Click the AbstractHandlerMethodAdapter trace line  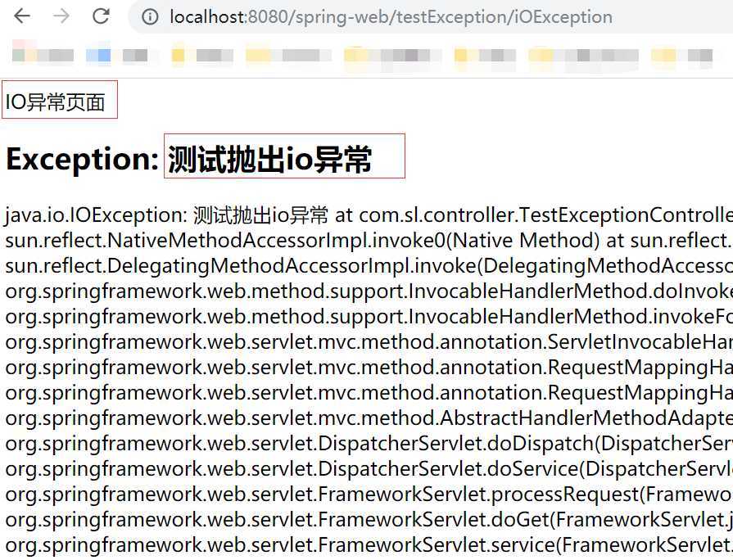pyautogui.click(x=369, y=418)
